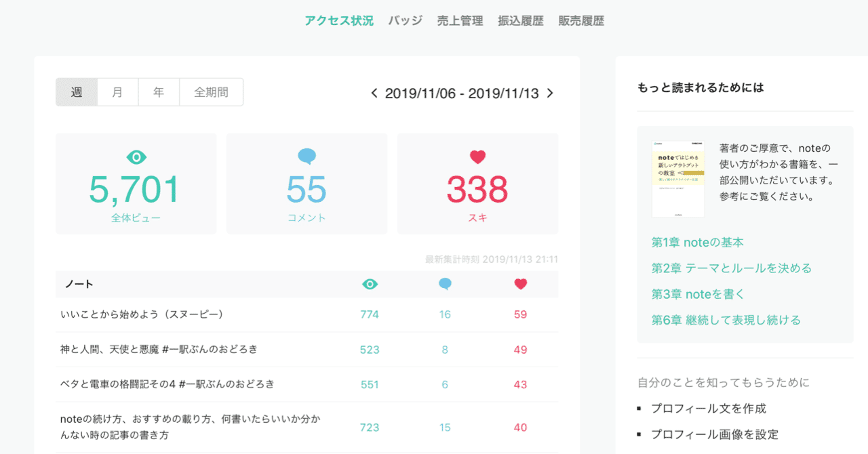Viewport: 868px width, 454px height.
Task: Open the note book cover thumbnail
Action: tap(678, 179)
